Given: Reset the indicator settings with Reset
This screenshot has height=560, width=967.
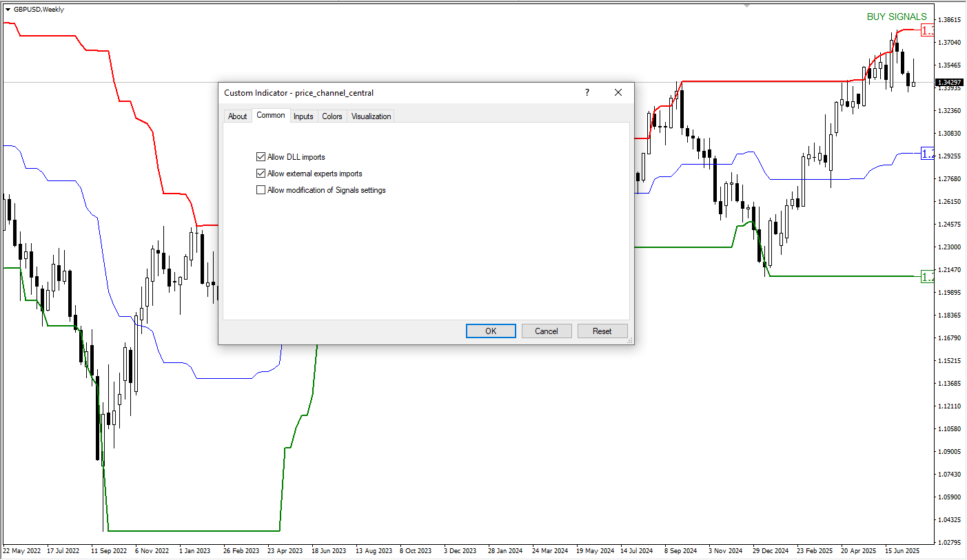Looking at the screenshot, I should [602, 331].
